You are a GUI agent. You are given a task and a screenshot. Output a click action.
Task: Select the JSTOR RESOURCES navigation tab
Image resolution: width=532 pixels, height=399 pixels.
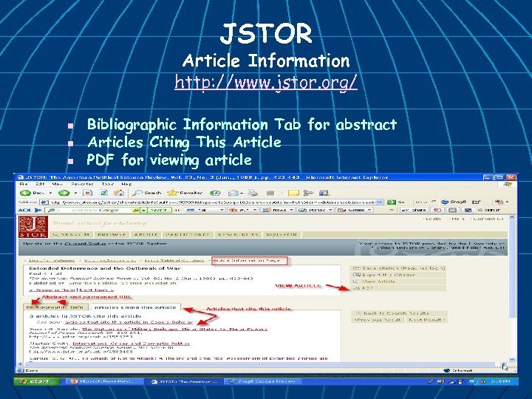(239, 234)
